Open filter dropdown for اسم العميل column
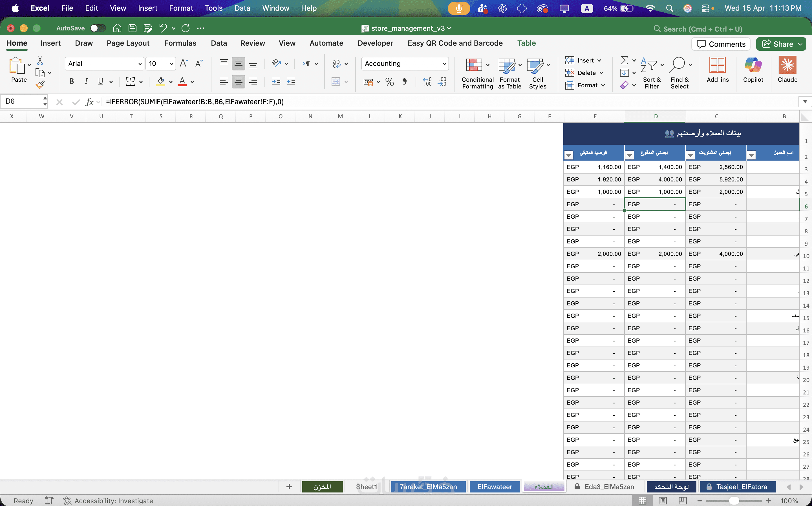The image size is (812, 506). tap(751, 155)
